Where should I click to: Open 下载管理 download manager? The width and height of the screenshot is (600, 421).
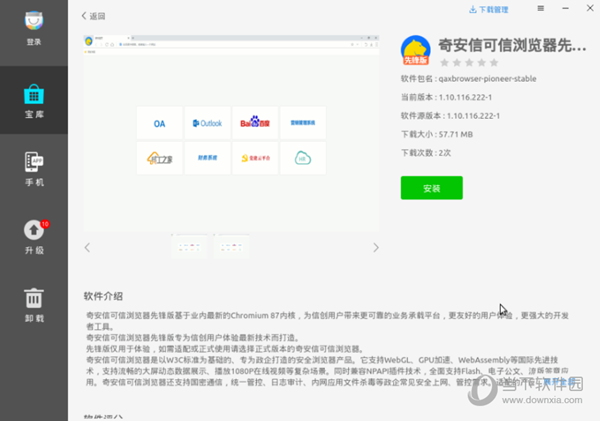(491, 9)
